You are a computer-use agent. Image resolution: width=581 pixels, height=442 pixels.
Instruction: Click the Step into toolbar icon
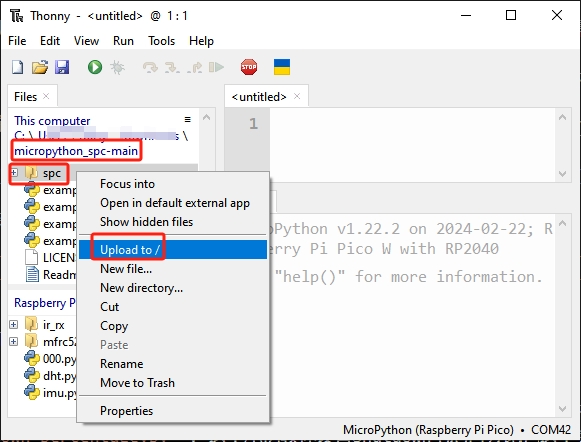[x=172, y=67]
